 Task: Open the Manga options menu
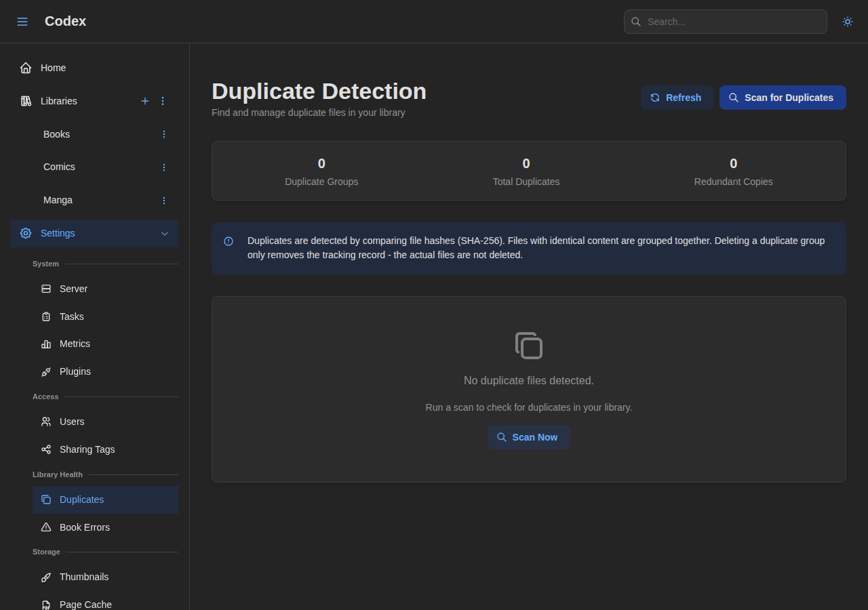tap(163, 200)
